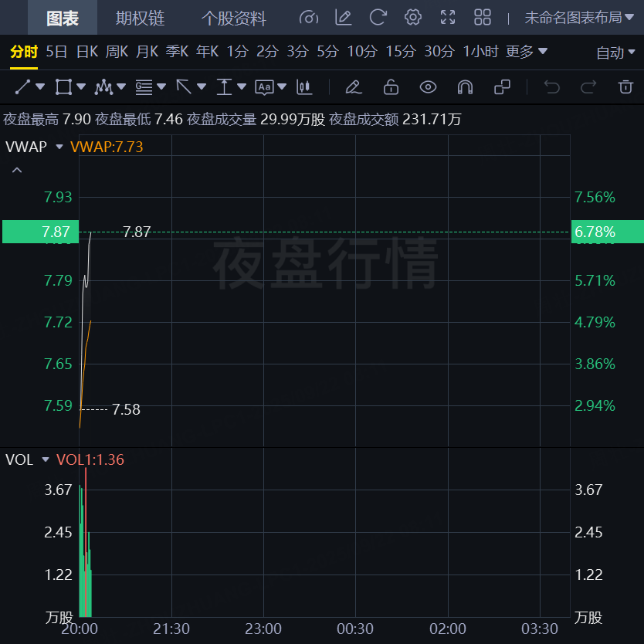
Task: Open the 期权链 tab
Action: pyautogui.click(x=140, y=18)
